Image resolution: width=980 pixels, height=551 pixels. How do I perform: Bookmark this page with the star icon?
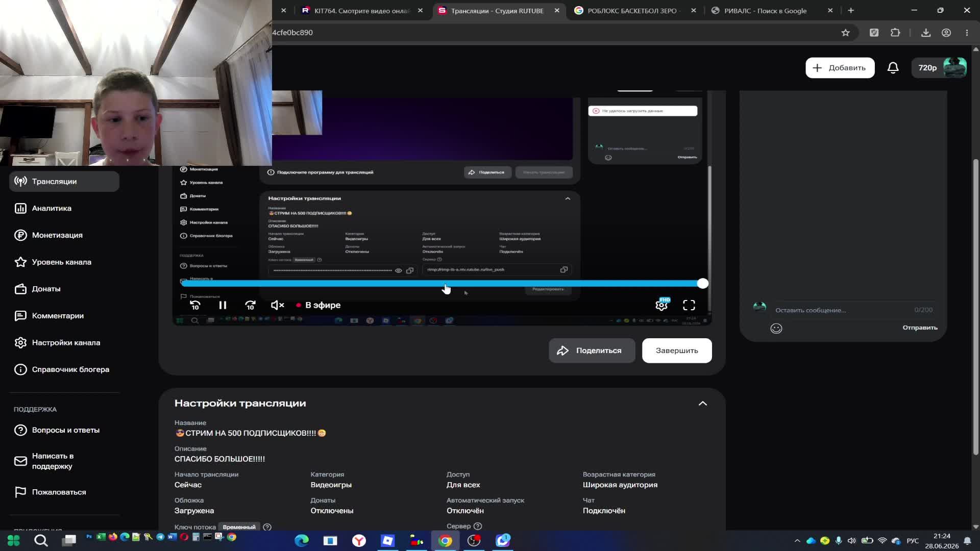tap(846, 33)
